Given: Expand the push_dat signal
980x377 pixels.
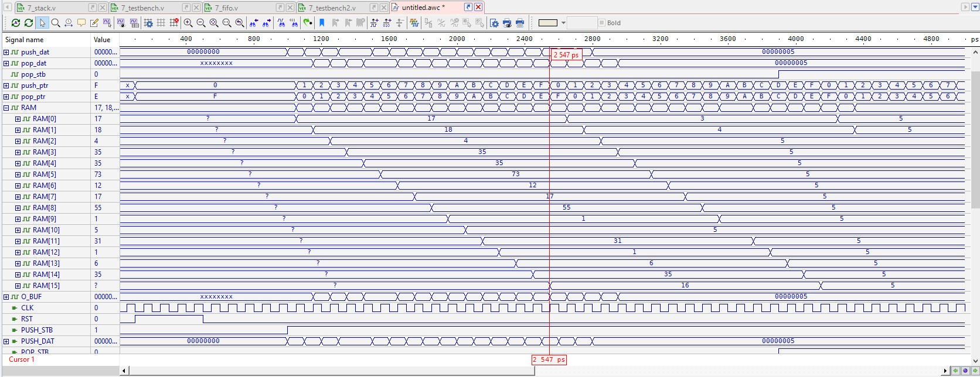Looking at the screenshot, I should [x=6, y=52].
